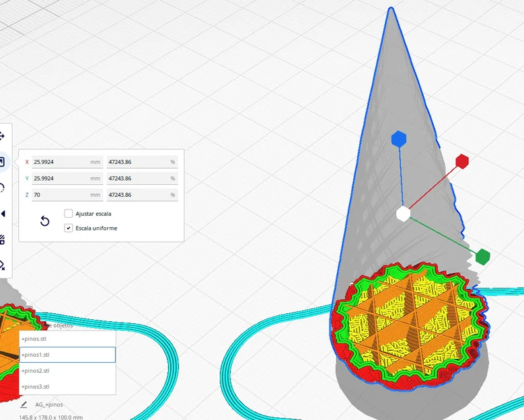Click the pencil icon beside AG_+pinos
The image size is (524, 420).
pos(24,405)
